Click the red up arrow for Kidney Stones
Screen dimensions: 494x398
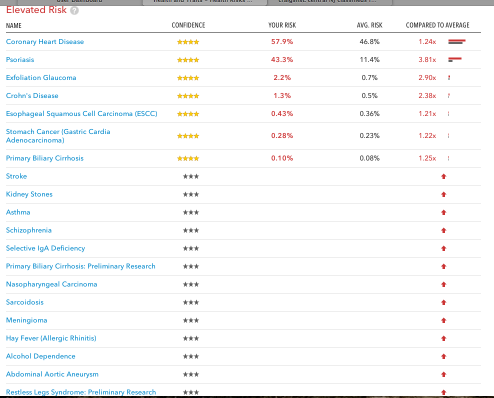[x=443, y=194]
